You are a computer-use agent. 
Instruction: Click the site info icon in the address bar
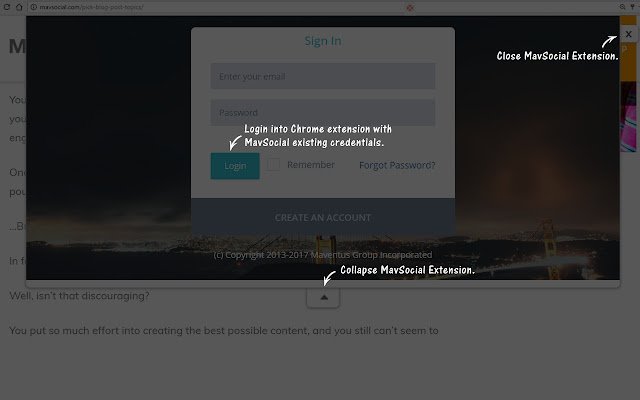coord(34,7)
